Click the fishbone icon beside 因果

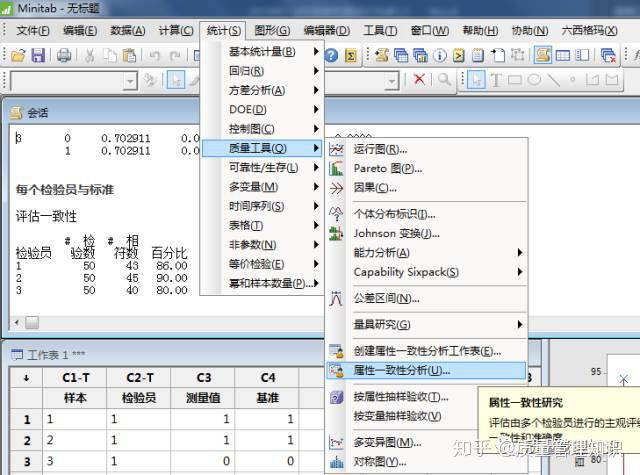point(336,188)
